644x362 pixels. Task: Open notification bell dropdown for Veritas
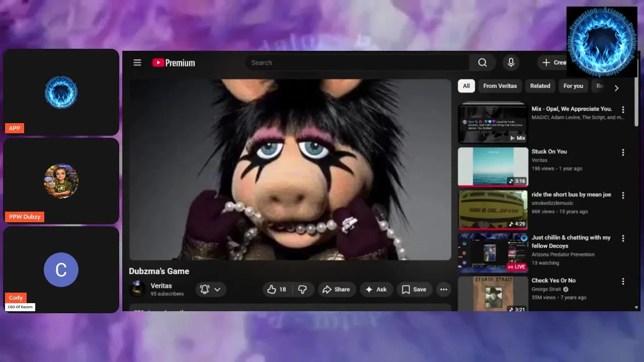click(x=211, y=289)
